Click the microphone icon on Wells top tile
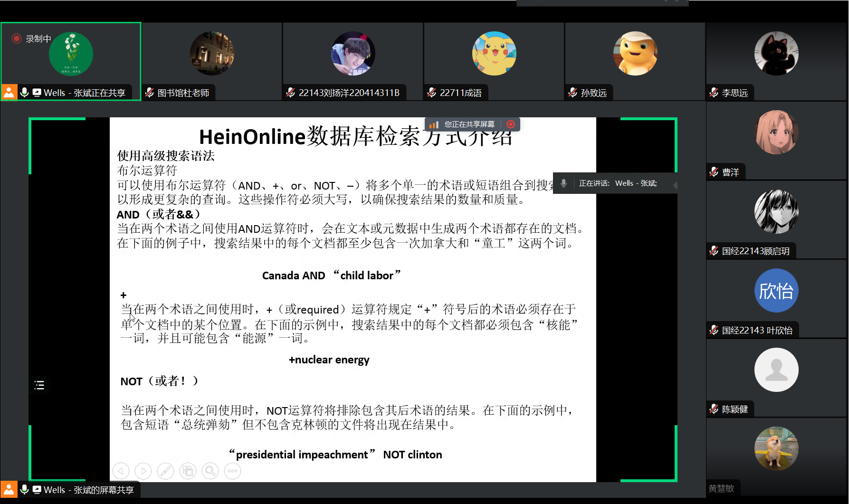Image resolution: width=849 pixels, height=504 pixels. 25,92
